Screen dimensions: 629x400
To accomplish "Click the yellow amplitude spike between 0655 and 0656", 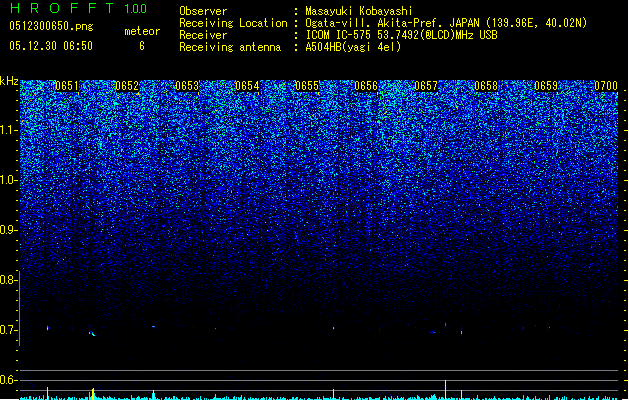I will [x=333, y=394].
